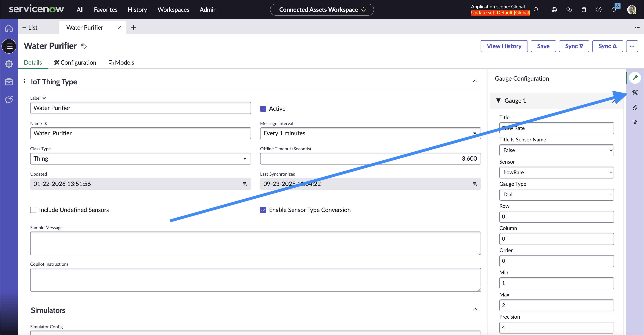Open the Sensor flowRate dropdown

pos(556,173)
